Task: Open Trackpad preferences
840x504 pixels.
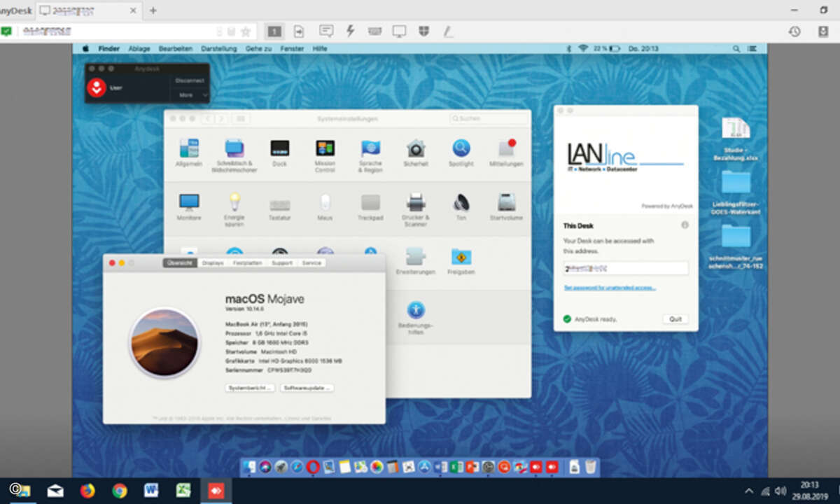Action: point(370,207)
